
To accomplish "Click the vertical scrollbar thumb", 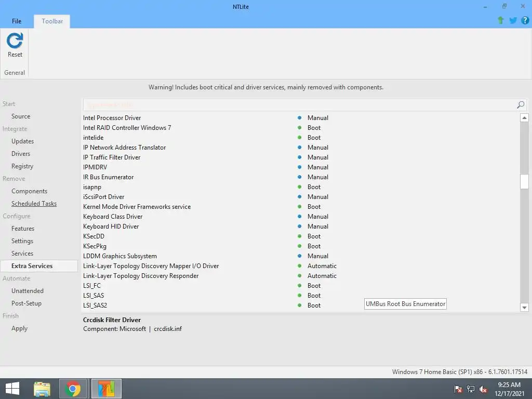I will (524, 181).
